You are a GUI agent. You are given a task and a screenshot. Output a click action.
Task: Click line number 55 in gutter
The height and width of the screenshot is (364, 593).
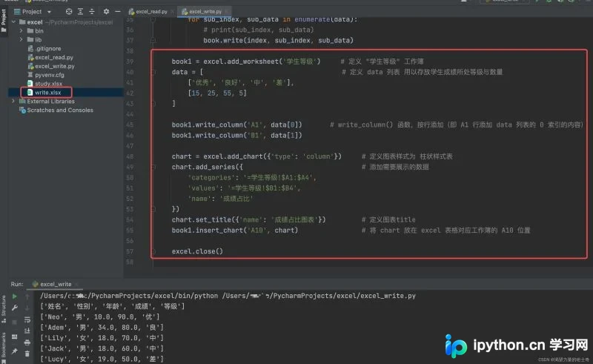coord(130,230)
